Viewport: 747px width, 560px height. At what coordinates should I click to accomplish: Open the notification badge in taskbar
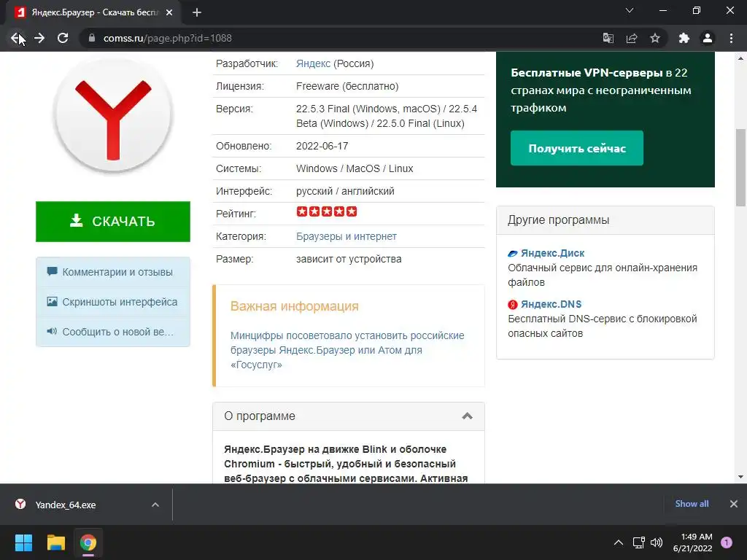coord(727,542)
